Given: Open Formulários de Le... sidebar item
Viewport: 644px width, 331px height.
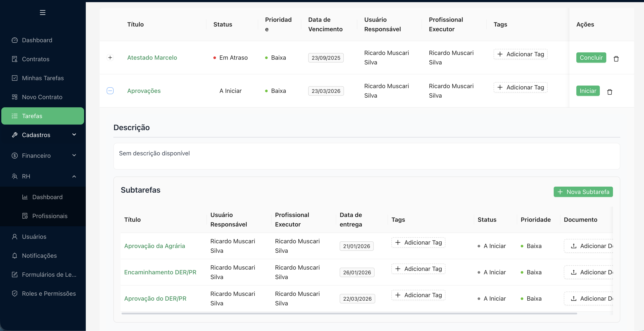Looking at the screenshot, I should 49,275.
